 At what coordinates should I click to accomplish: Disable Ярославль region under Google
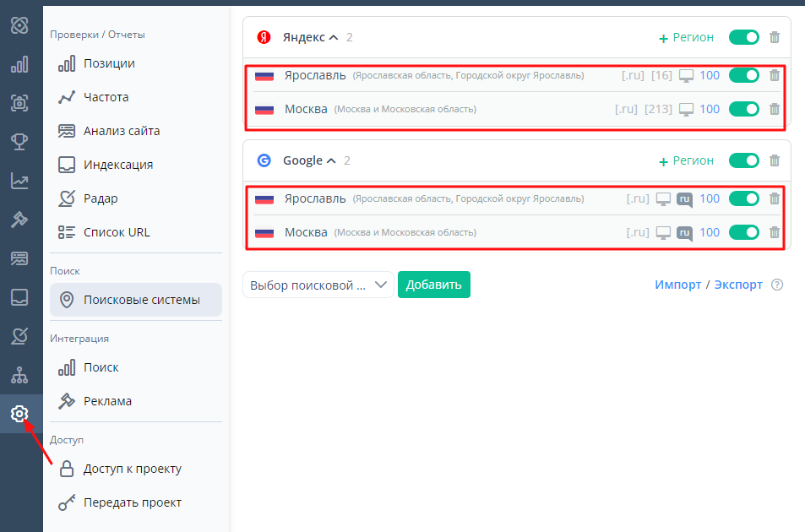click(x=744, y=198)
